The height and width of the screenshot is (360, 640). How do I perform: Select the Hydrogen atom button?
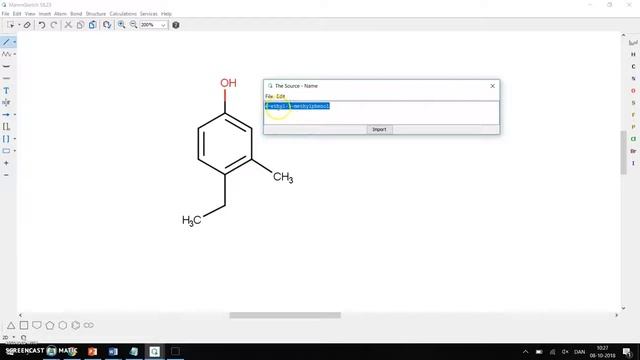(633, 54)
